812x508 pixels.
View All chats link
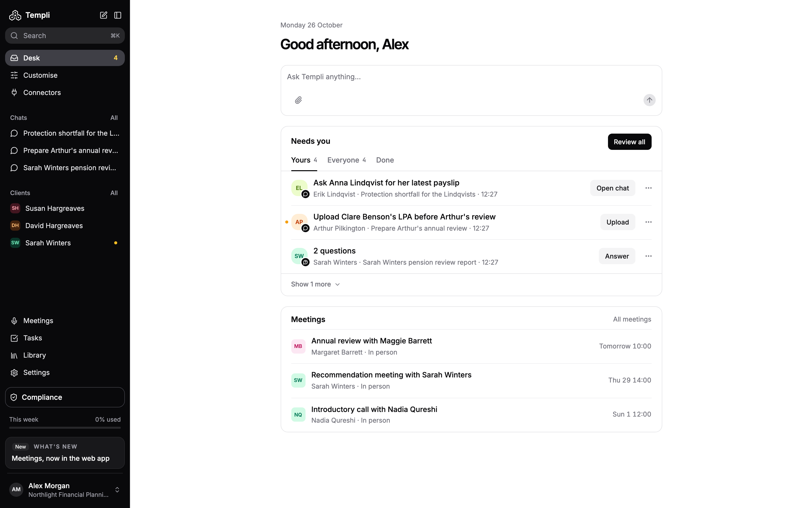pyautogui.click(x=114, y=118)
